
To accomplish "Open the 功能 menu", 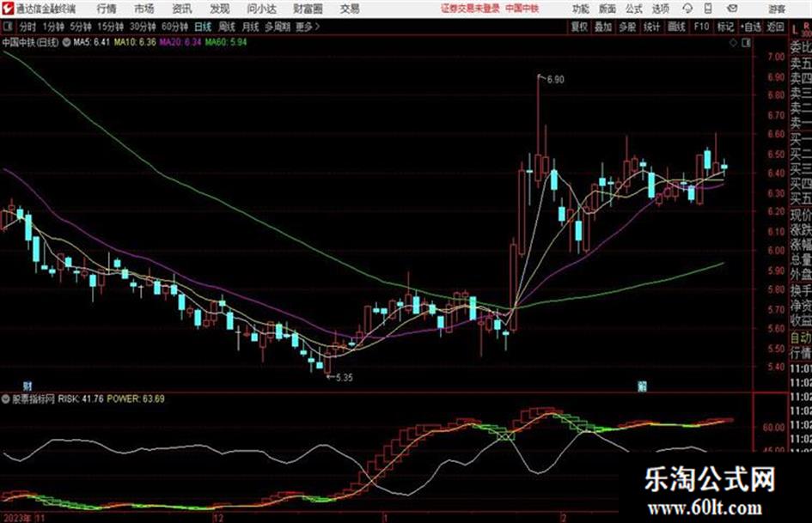I will tap(581, 9).
